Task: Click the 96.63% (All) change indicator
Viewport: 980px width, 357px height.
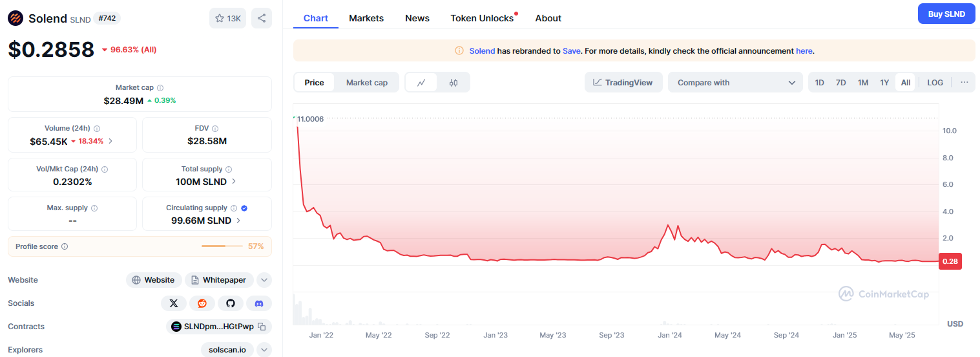Action: click(x=129, y=50)
